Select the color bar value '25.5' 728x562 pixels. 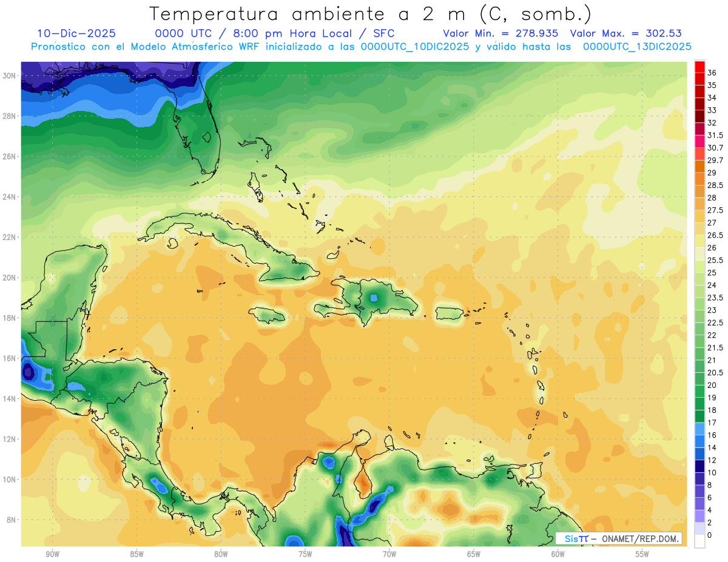[x=715, y=260]
